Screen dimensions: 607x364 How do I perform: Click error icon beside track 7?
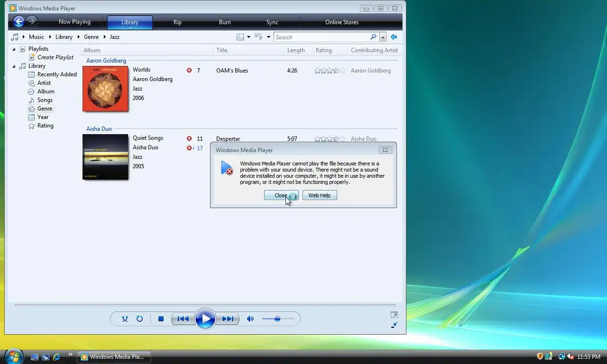tap(189, 71)
